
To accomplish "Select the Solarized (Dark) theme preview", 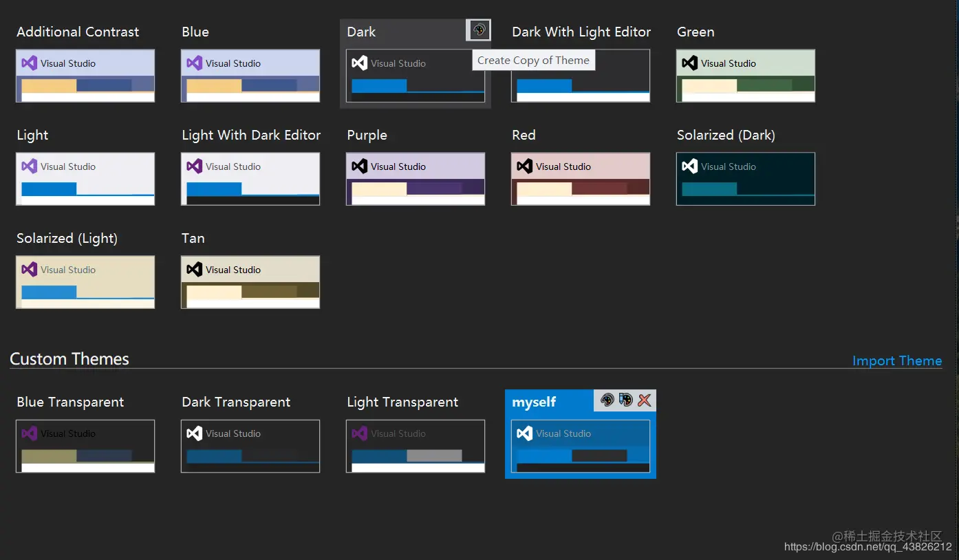I will pyautogui.click(x=746, y=179).
